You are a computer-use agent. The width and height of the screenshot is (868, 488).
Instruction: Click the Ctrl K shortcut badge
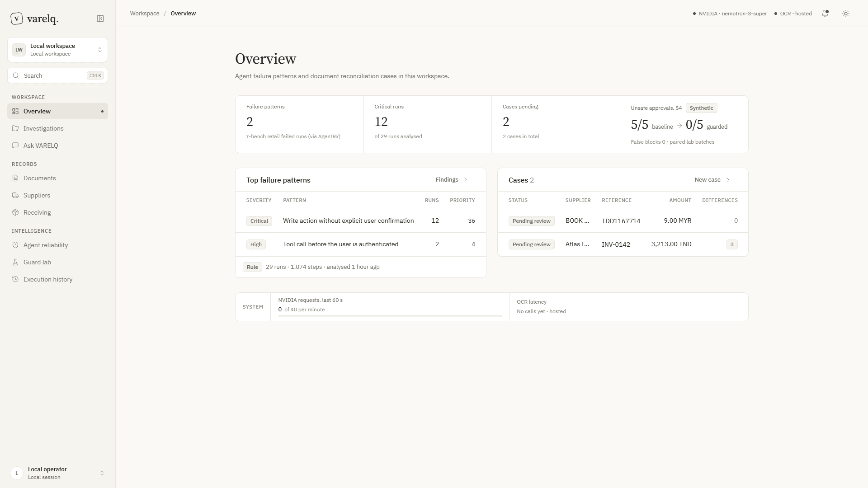pos(95,75)
